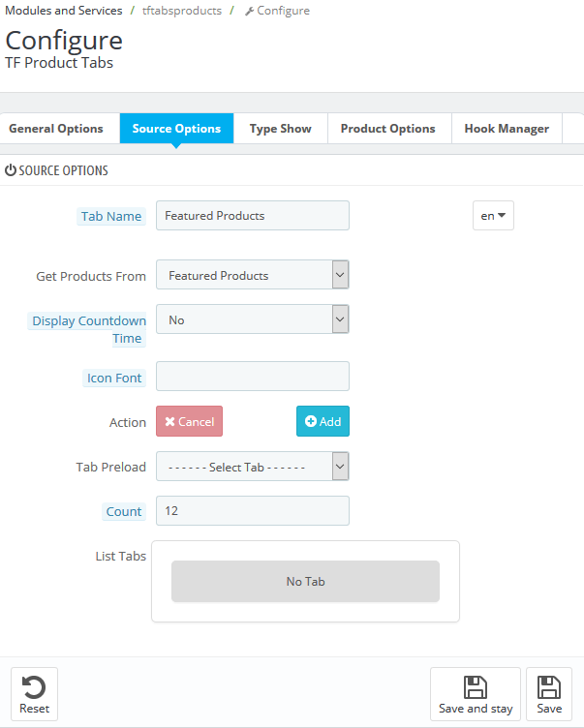Click into the Icon Font field
Viewport: 584px width, 728px height.
(x=252, y=377)
